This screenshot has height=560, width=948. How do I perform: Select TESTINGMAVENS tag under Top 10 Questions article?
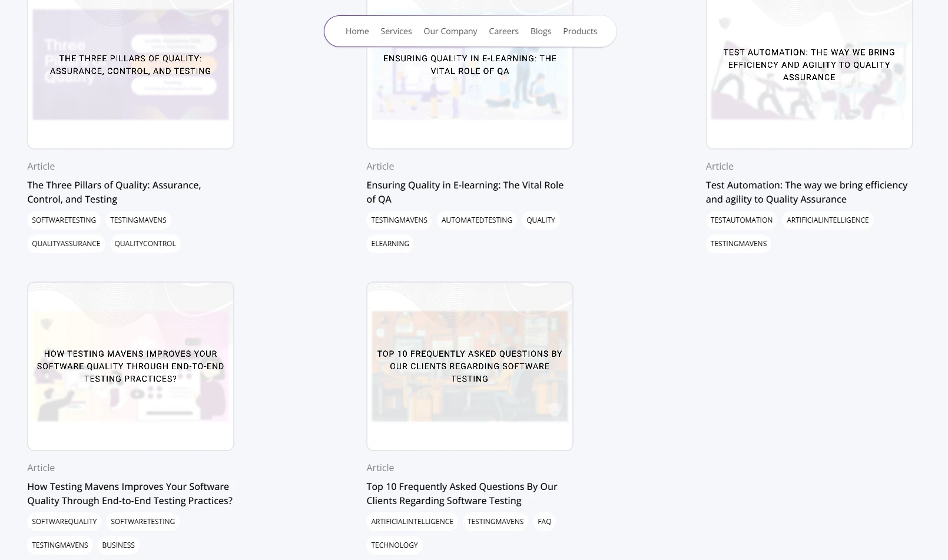point(495,522)
